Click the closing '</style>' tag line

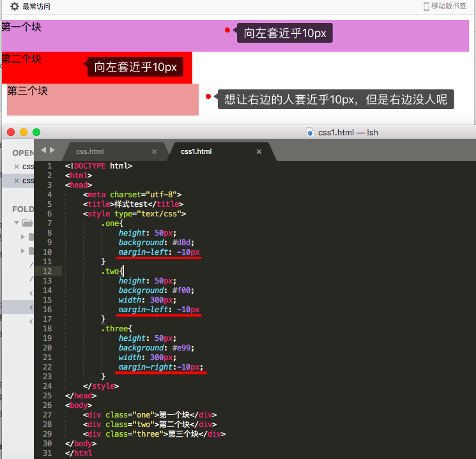point(101,386)
